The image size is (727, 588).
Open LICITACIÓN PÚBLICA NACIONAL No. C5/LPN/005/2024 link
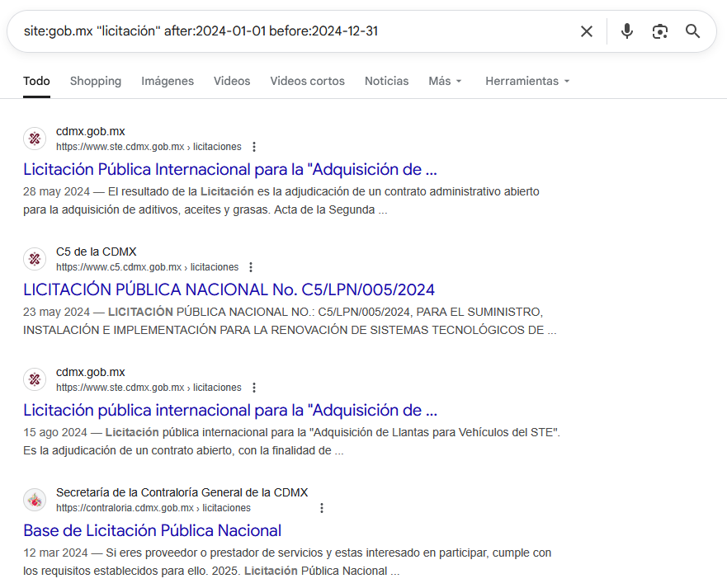click(229, 289)
